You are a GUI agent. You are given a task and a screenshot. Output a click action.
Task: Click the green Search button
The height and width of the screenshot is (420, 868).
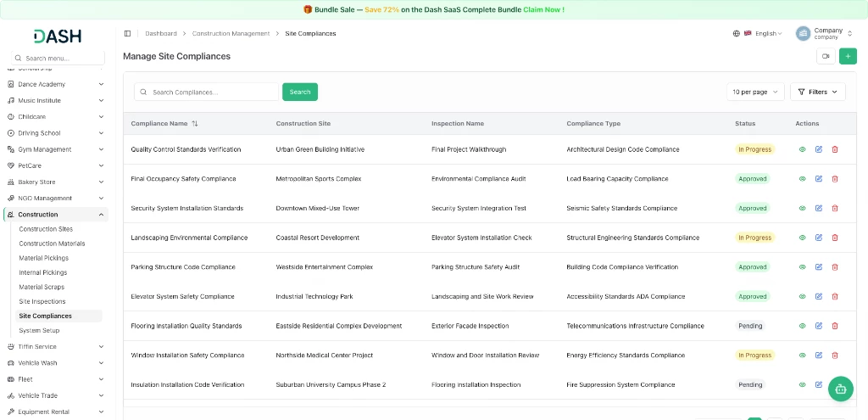(300, 92)
